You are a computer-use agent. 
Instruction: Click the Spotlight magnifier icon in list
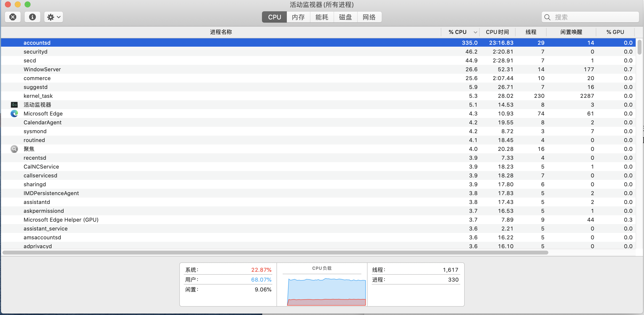tap(14, 149)
